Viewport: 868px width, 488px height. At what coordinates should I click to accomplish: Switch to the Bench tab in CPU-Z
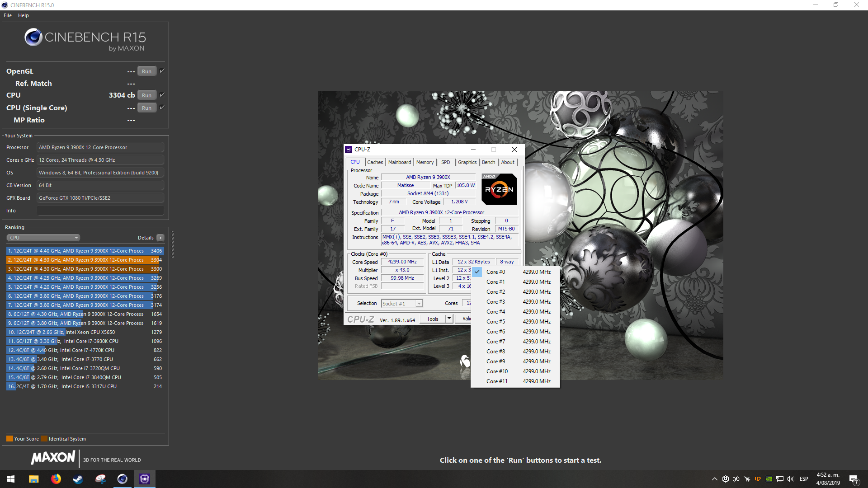488,162
